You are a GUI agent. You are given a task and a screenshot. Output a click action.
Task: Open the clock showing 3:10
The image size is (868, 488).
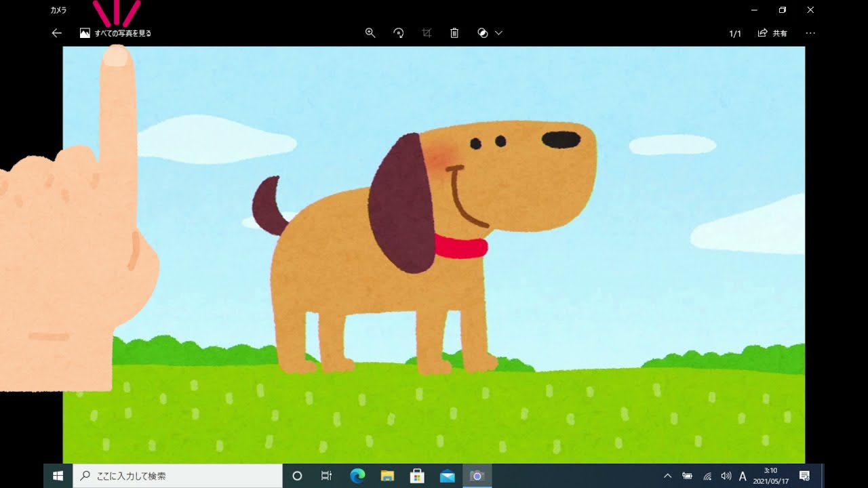point(770,476)
